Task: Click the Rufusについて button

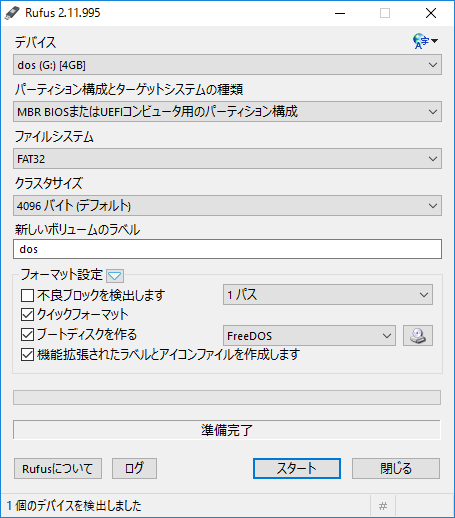Action: click(58, 468)
